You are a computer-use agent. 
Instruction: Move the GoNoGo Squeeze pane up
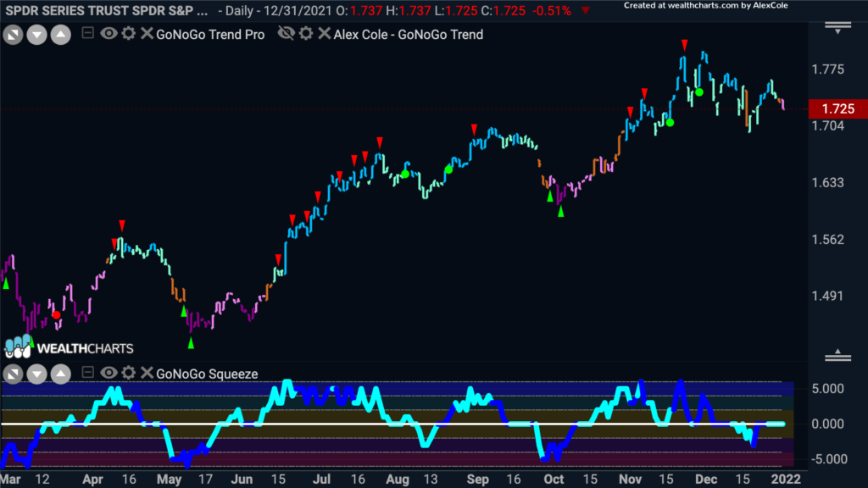[61, 374]
